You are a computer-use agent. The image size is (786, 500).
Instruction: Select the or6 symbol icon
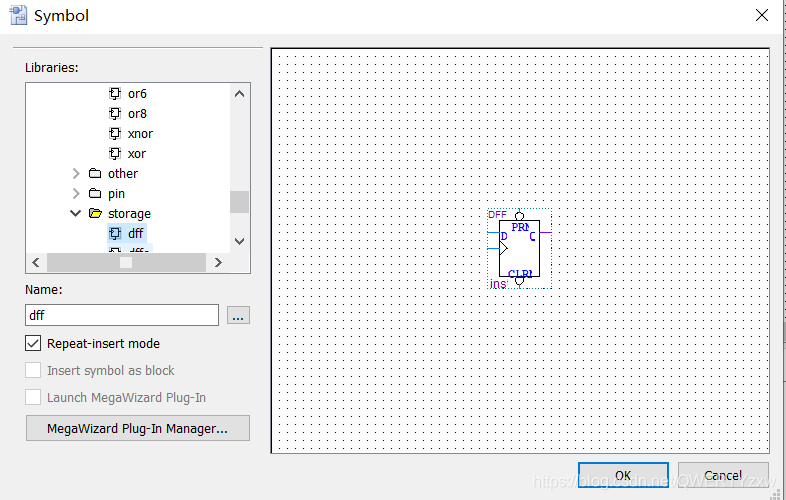point(115,93)
